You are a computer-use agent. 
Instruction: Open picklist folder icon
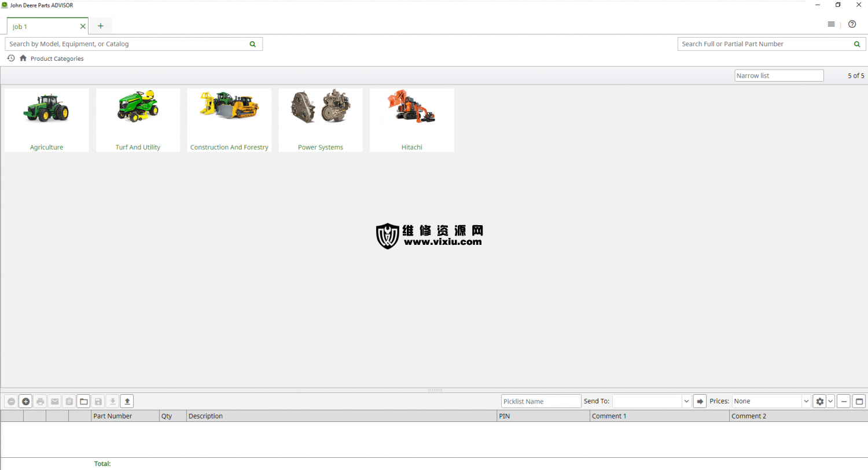click(x=84, y=401)
